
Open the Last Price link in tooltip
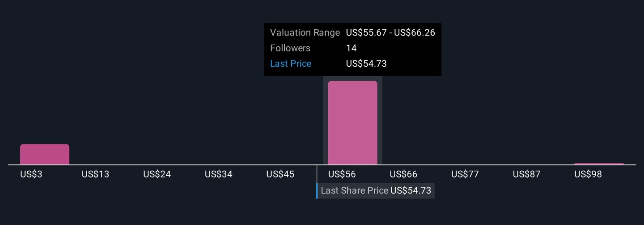pos(291,64)
